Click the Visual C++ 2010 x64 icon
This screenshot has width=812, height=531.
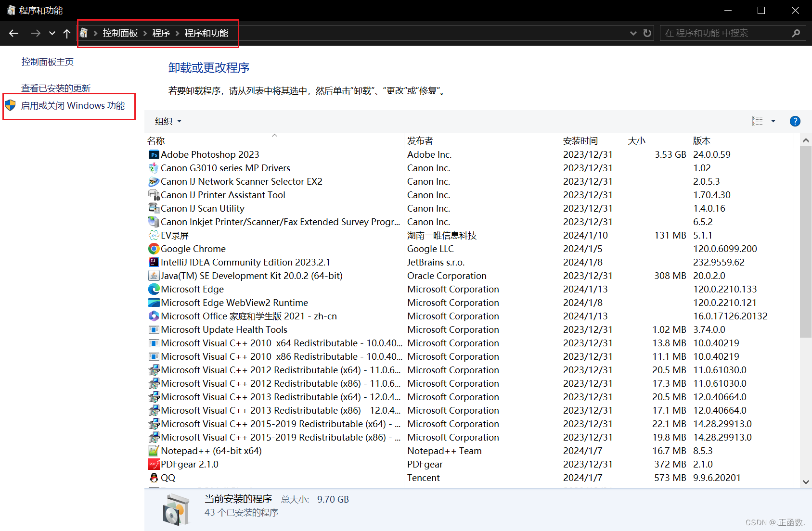(x=154, y=343)
